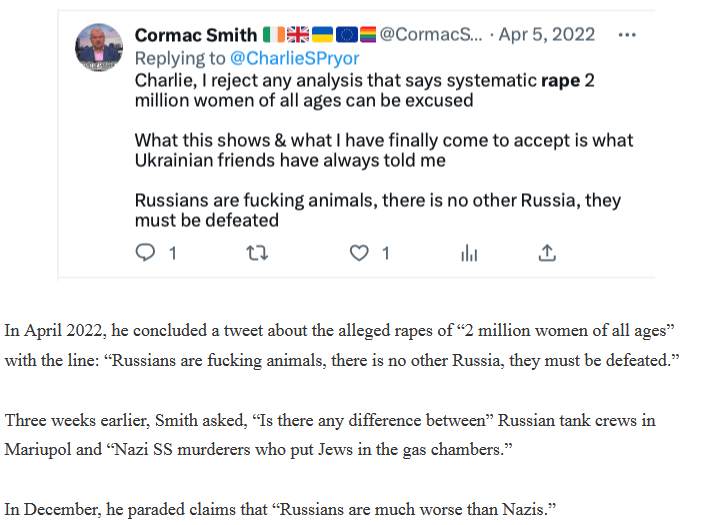Image resolution: width=720 pixels, height=525 pixels.
Task: Click the like count number 1
Action: coord(386,253)
